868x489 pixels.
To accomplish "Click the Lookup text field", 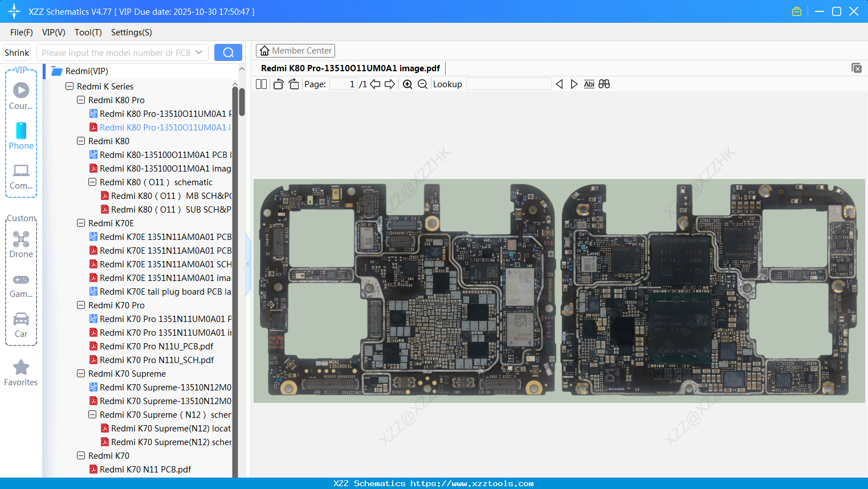I will pyautogui.click(x=508, y=84).
